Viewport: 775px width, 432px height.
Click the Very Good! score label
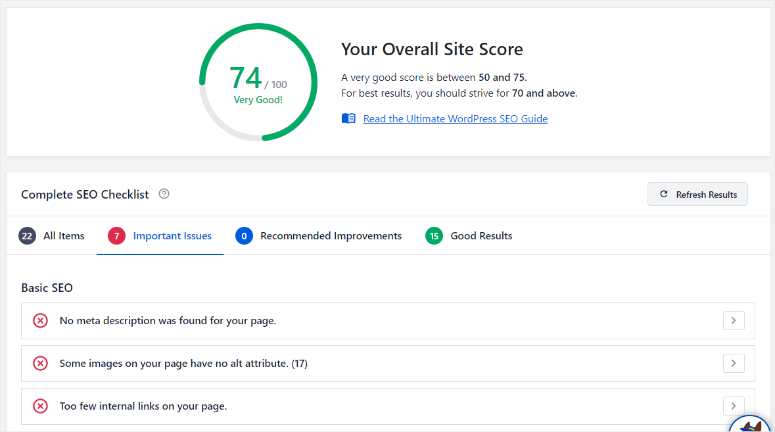(x=258, y=100)
